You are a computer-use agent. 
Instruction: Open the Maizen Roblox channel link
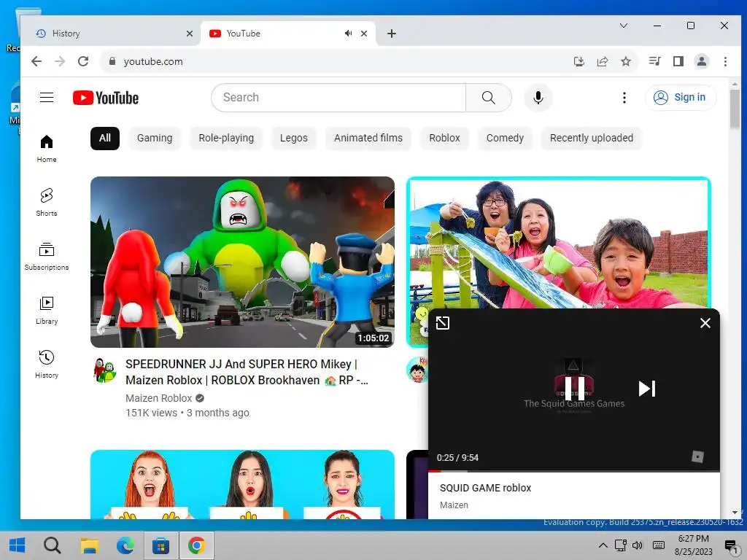pos(158,398)
